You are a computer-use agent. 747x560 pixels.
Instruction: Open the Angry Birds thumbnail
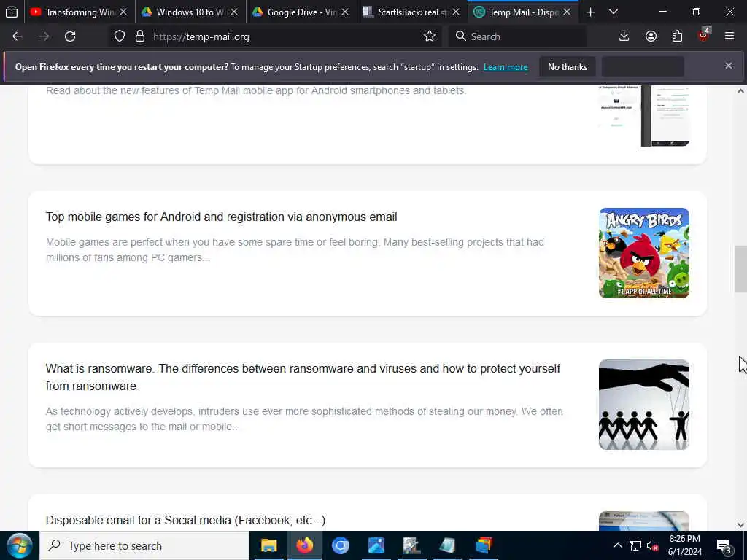pyautogui.click(x=643, y=253)
